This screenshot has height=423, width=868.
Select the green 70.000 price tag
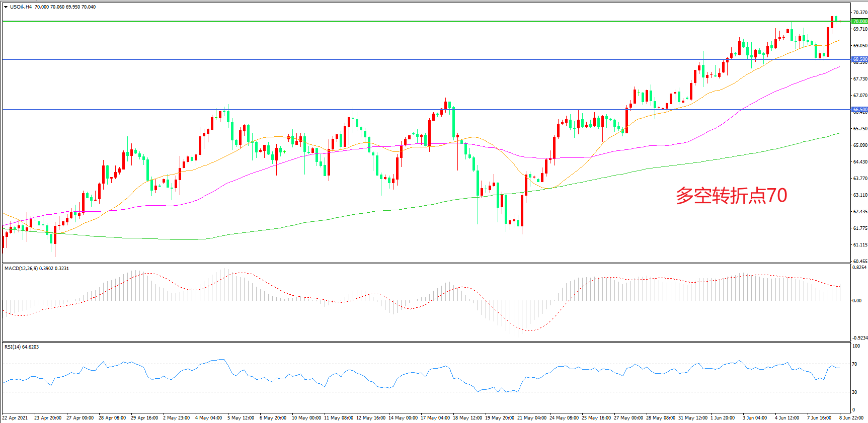tap(859, 22)
